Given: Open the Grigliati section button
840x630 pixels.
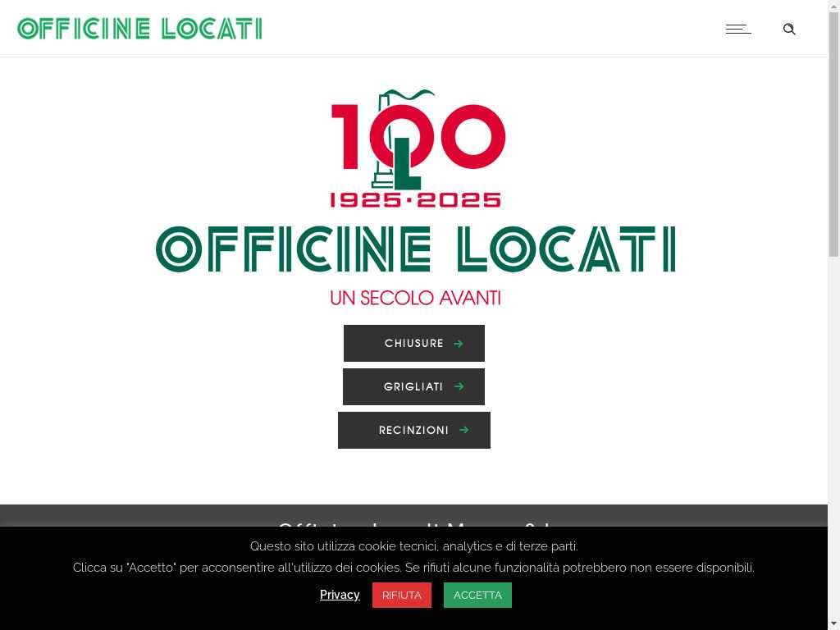Looking at the screenshot, I should [x=413, y=387].
